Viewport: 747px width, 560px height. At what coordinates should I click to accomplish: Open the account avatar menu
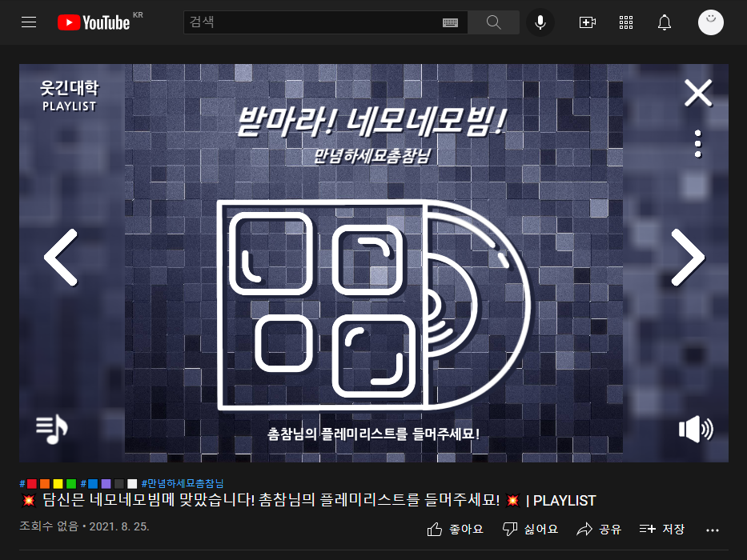coord(711,22)
